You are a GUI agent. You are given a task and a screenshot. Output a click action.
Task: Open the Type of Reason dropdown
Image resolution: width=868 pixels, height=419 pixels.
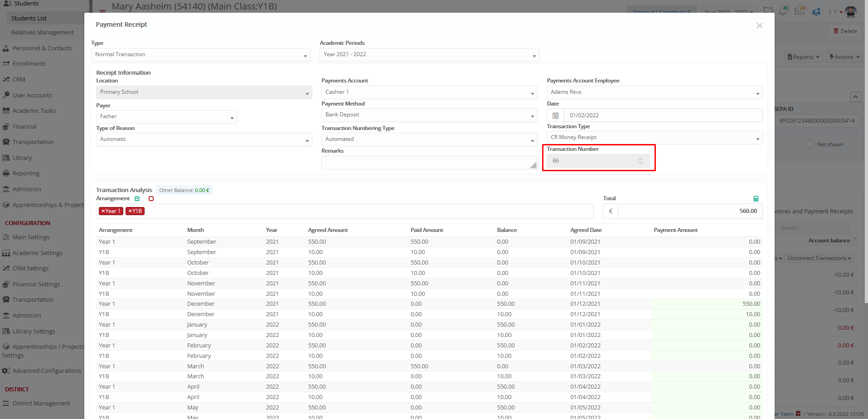[x=204, y=139]
